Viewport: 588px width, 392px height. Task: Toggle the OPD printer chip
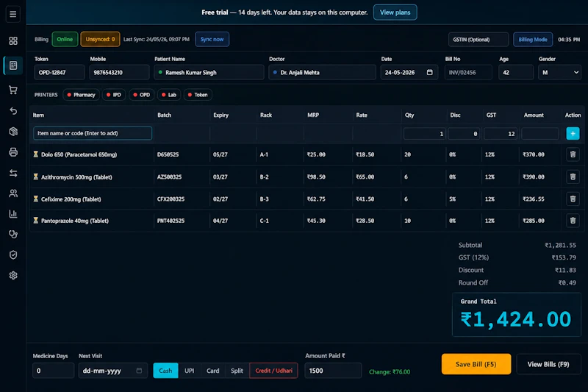click(142, 95)
